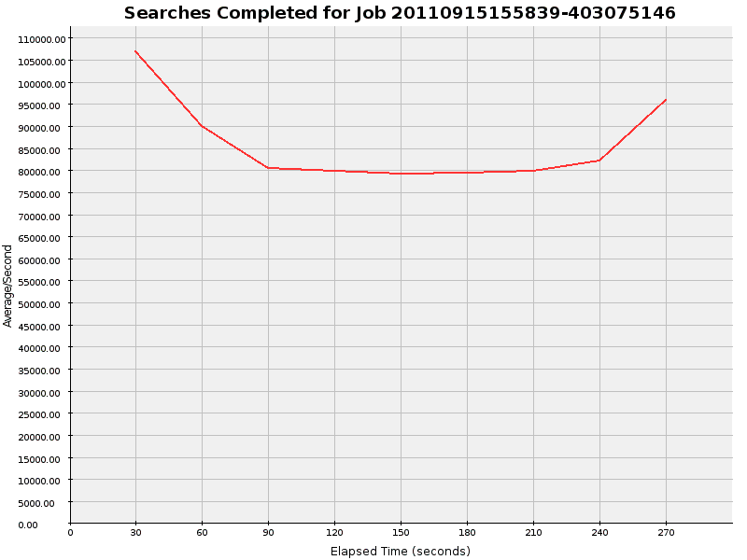The width and height of the screenshot is (747, 560).
Task: Click the 210 tick label on the x-axis
Action: pyautogui.click(x=533, y=532)
